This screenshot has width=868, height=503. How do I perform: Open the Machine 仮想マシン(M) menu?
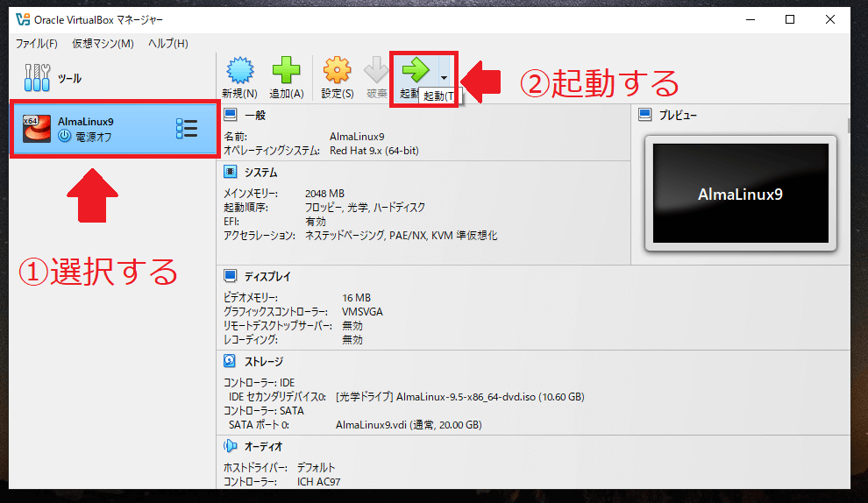103,44
